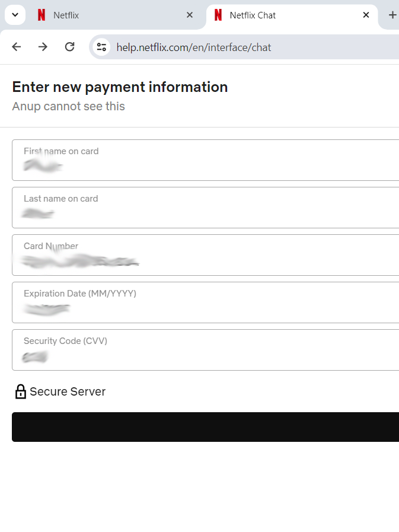Reload the current page
Image resolution: width=399 pixels, height=532 pixels.
(69, 47)
